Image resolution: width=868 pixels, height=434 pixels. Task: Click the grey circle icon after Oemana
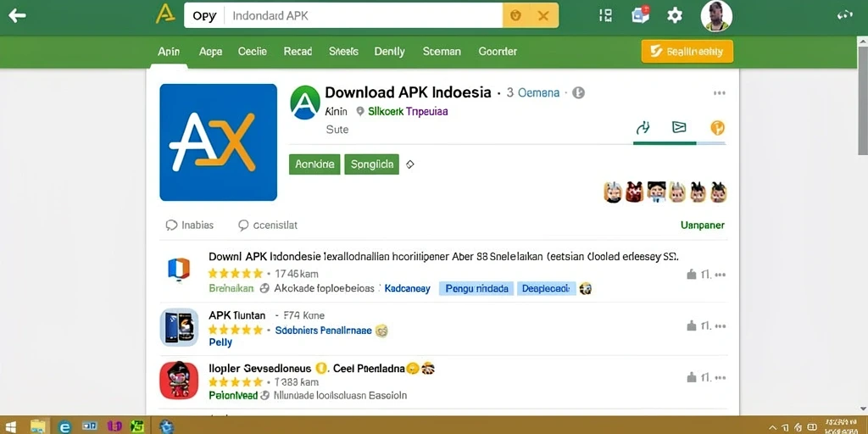pyautogui.click(x=578, y=93)
